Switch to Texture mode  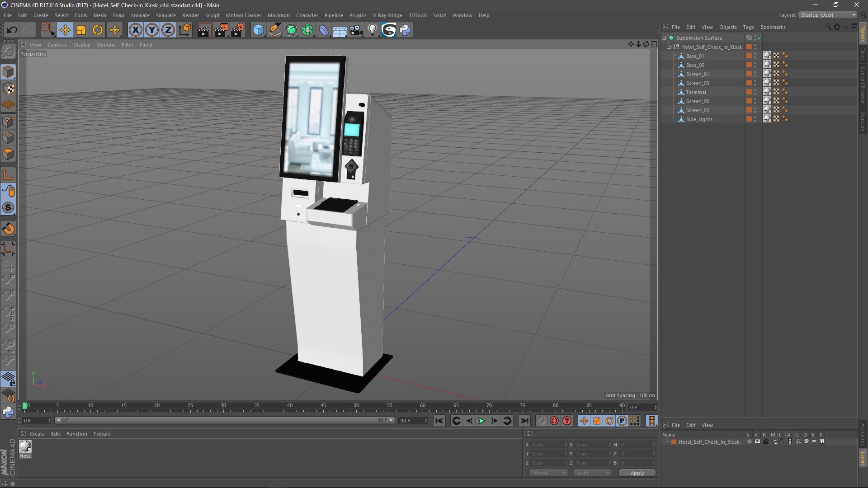(x=8, y=89)
